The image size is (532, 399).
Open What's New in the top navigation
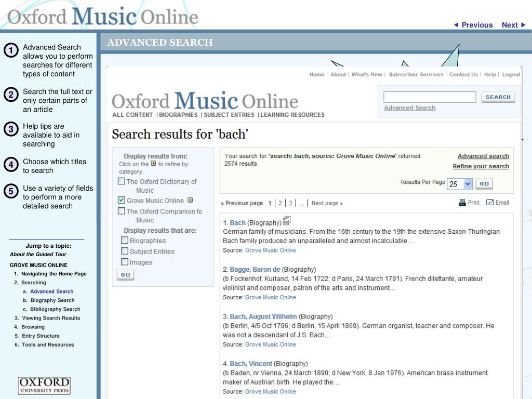pyautogui.click(x=367, y=74)
